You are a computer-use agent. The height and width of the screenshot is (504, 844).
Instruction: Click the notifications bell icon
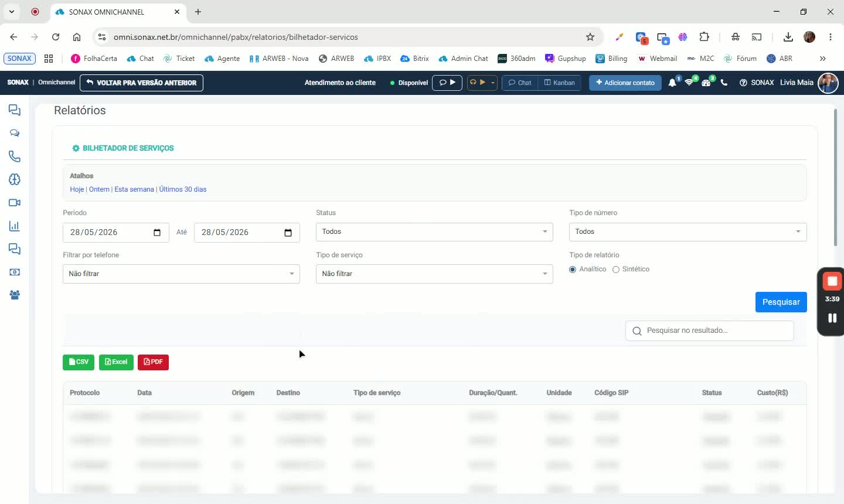[x=672, y=83]
